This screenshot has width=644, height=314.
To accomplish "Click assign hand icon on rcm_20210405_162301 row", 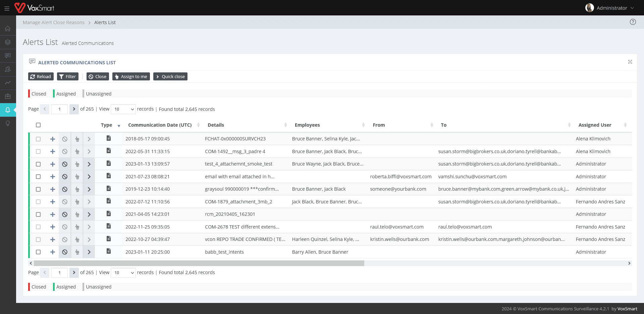I will point(77,214).
